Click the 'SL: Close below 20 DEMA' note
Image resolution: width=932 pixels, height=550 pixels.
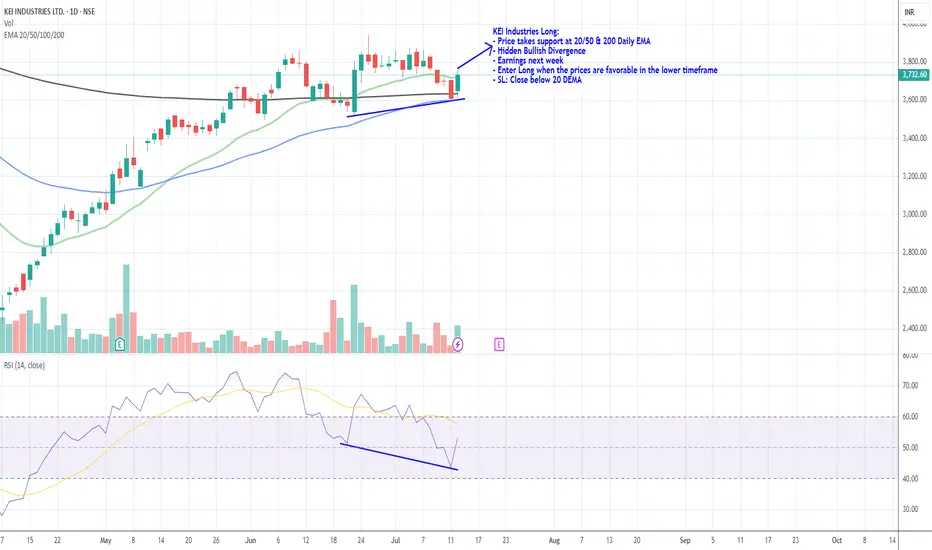537,79
